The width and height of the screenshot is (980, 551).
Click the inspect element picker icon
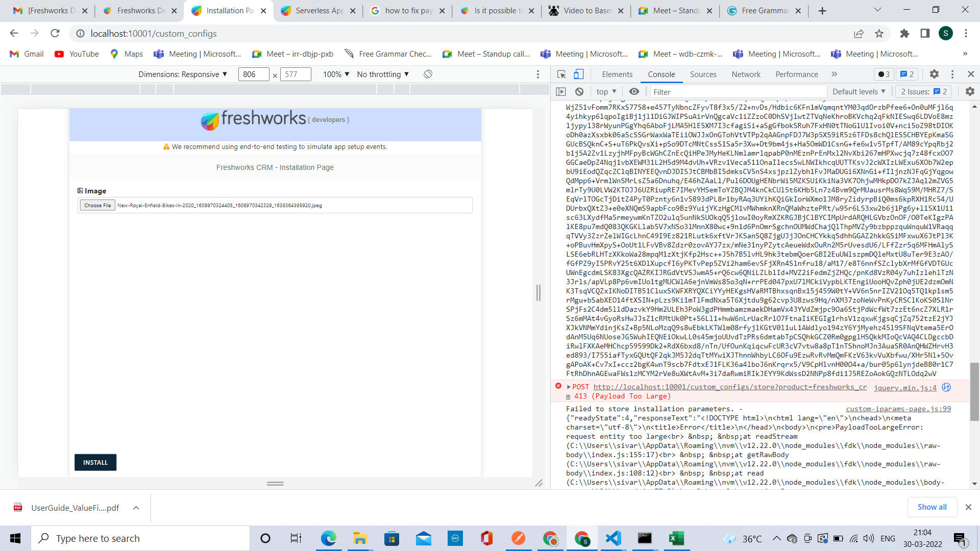pyautogui.click(x=561, y=74)
